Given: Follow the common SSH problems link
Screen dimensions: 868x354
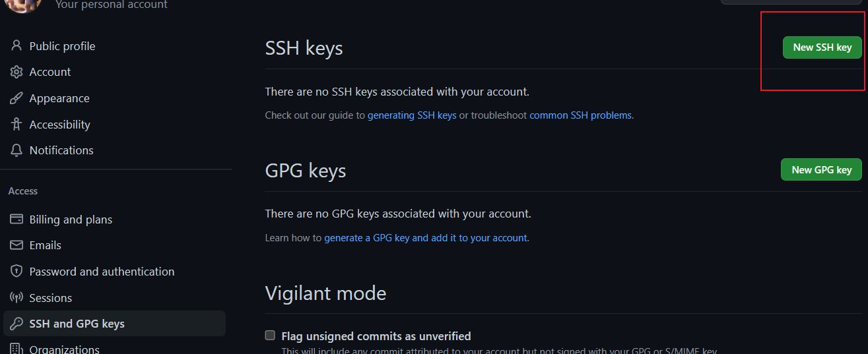Looking at the screenshot, I should click(580, 115).
